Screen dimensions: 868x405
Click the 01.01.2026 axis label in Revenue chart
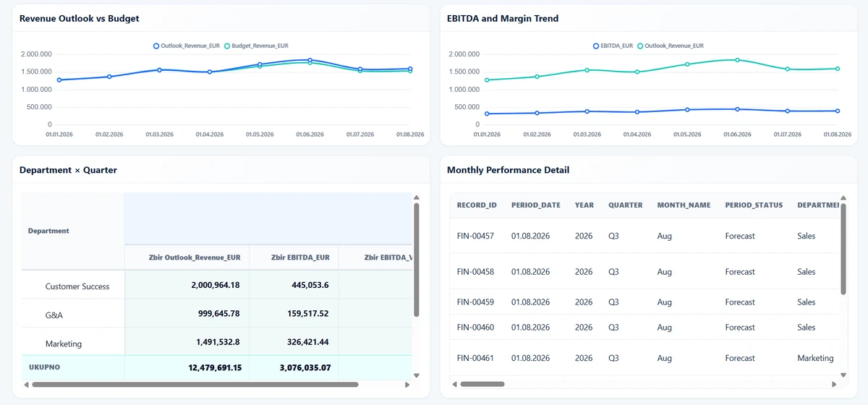click(x=59, y=135)
